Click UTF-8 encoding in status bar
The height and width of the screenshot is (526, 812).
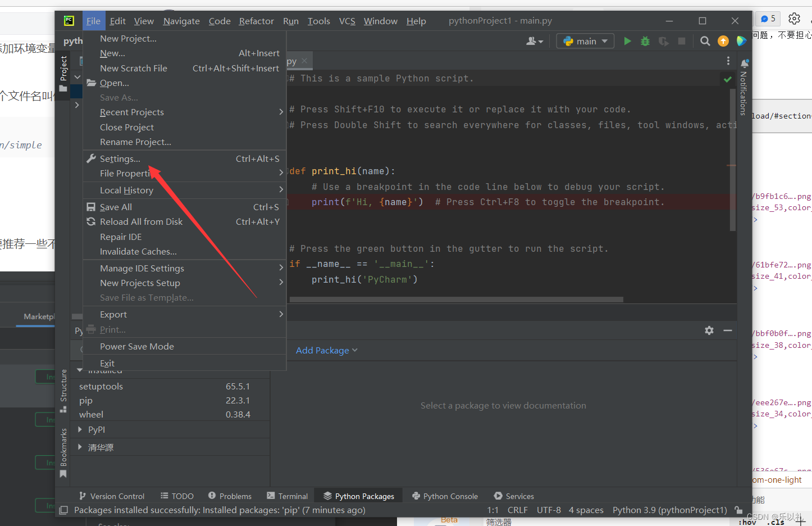pos(549,510)
